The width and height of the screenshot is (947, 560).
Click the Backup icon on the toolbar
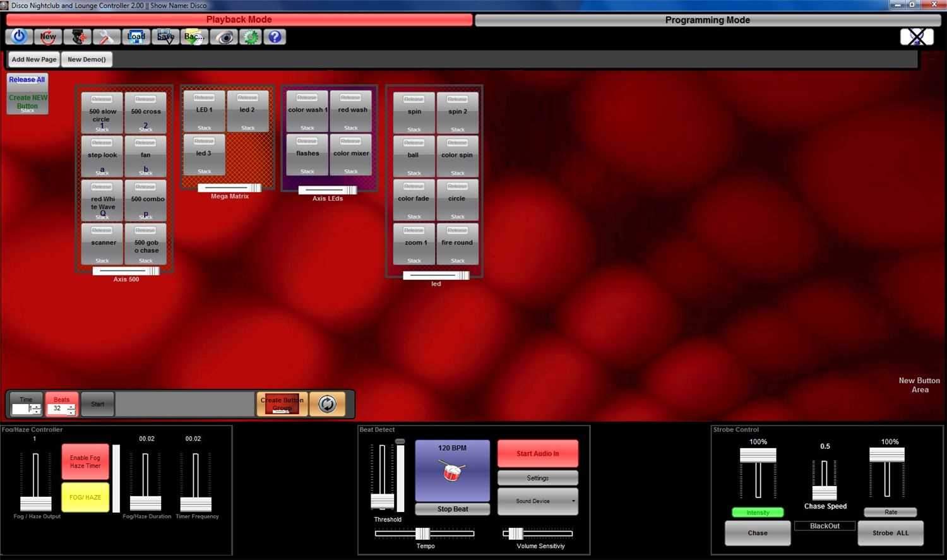pyautogui.click(x=194, y=37)
